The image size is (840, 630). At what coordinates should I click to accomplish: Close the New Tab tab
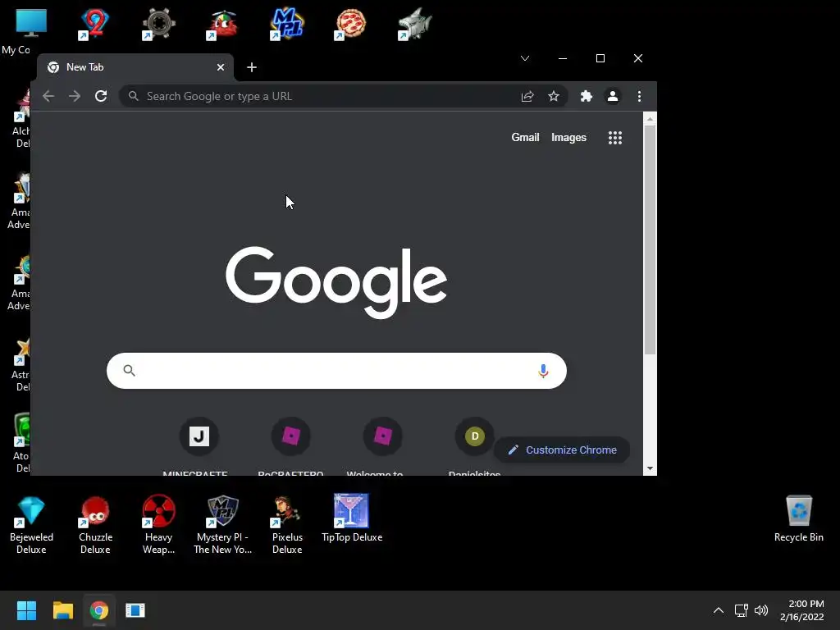[220, 67]
